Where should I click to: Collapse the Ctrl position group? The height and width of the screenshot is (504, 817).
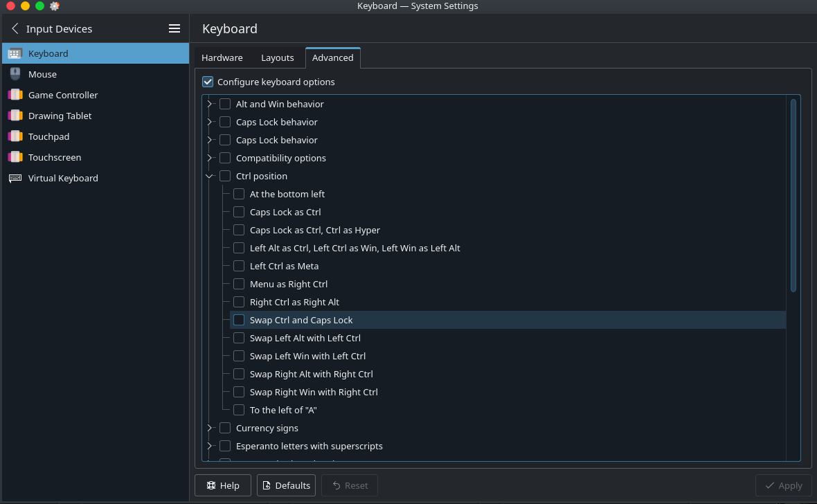coord(210,176)
